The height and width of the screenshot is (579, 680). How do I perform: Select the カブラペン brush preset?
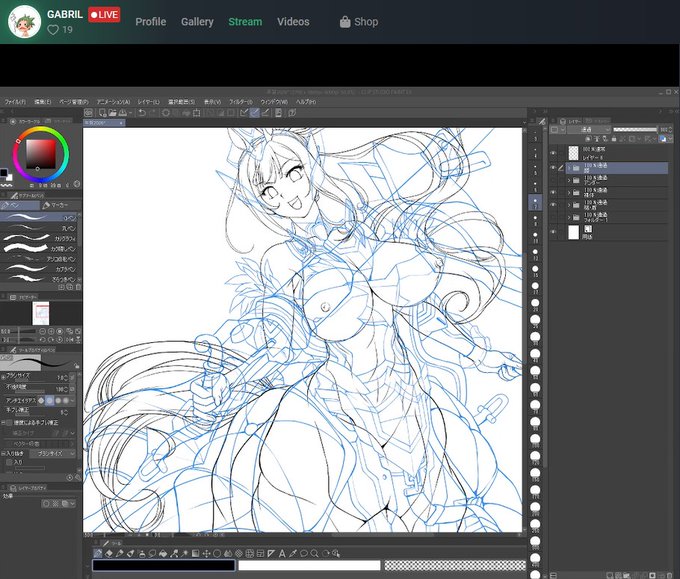(39, 269)
